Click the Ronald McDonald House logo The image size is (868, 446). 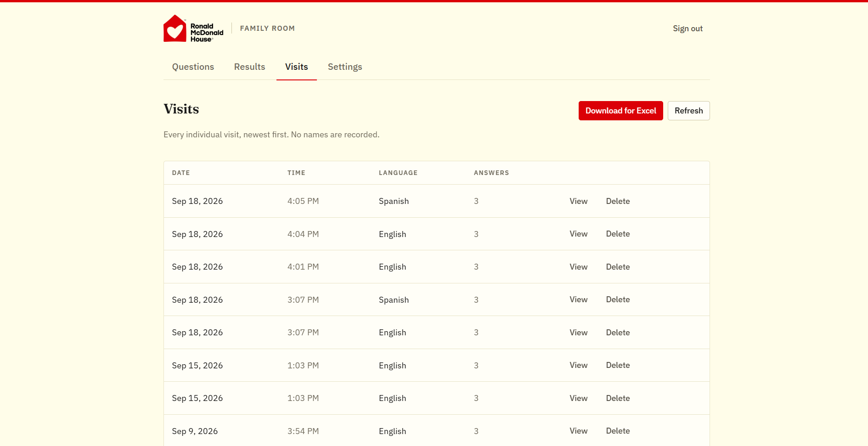tap(193, 28)
